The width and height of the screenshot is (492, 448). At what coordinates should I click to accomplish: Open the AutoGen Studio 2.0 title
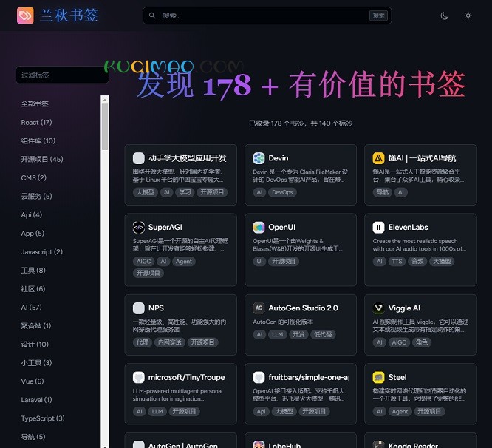click(x=303, y=308)
